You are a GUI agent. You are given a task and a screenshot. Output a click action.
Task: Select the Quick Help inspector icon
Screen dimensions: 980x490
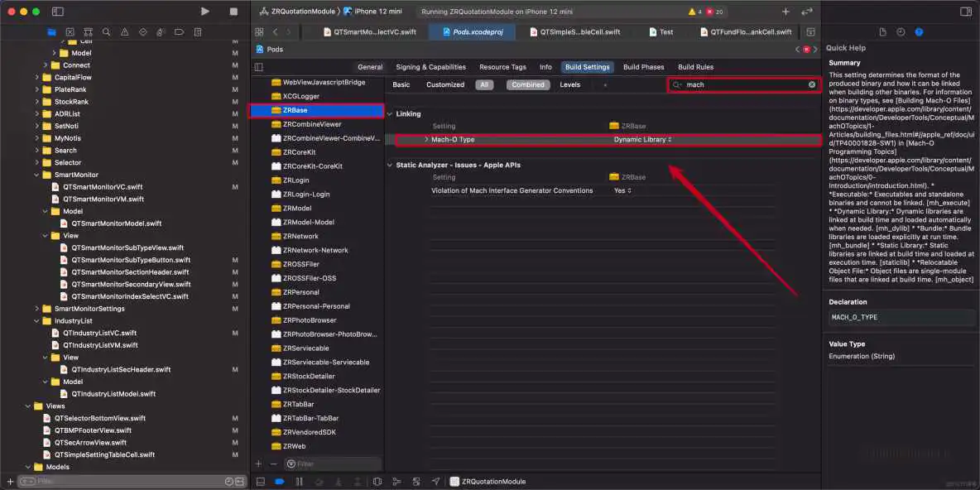(919, 32)
